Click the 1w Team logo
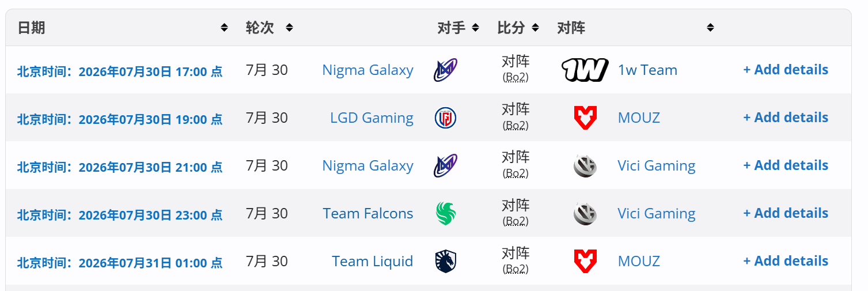This screenshot has height=291, width=868. pos(585,70)
